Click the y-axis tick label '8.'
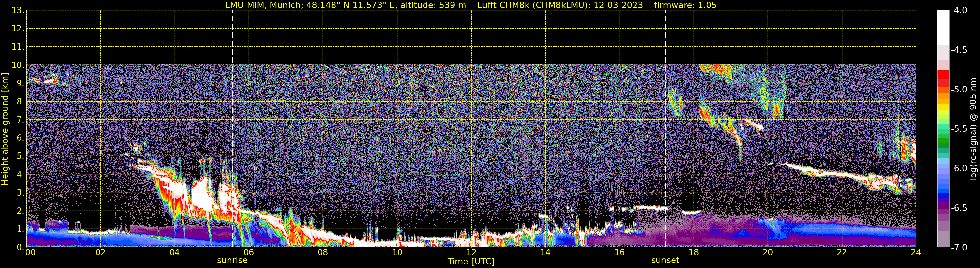Screen dimensions: 980x268 point(20,102)
